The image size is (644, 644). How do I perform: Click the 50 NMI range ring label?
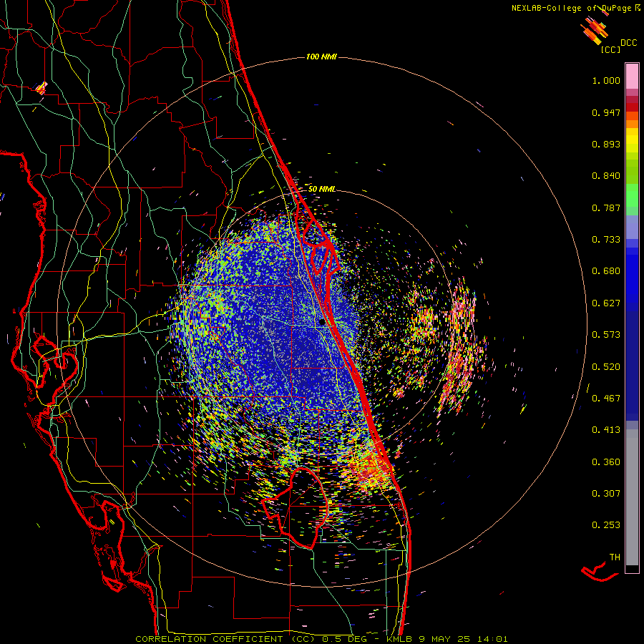click(321, 189)
